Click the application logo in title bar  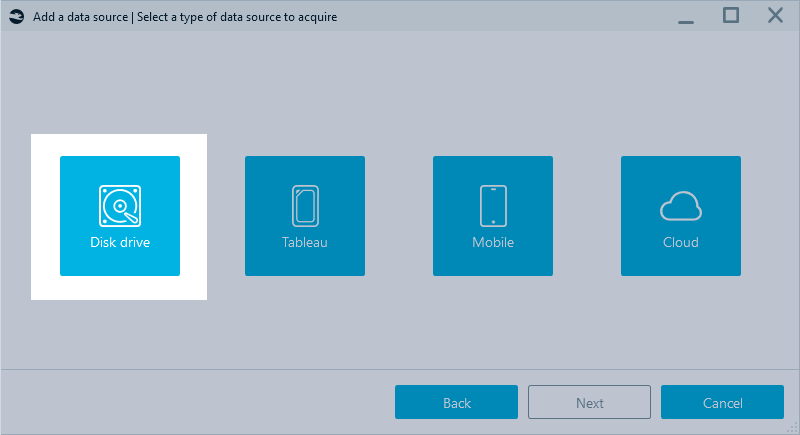17,17
